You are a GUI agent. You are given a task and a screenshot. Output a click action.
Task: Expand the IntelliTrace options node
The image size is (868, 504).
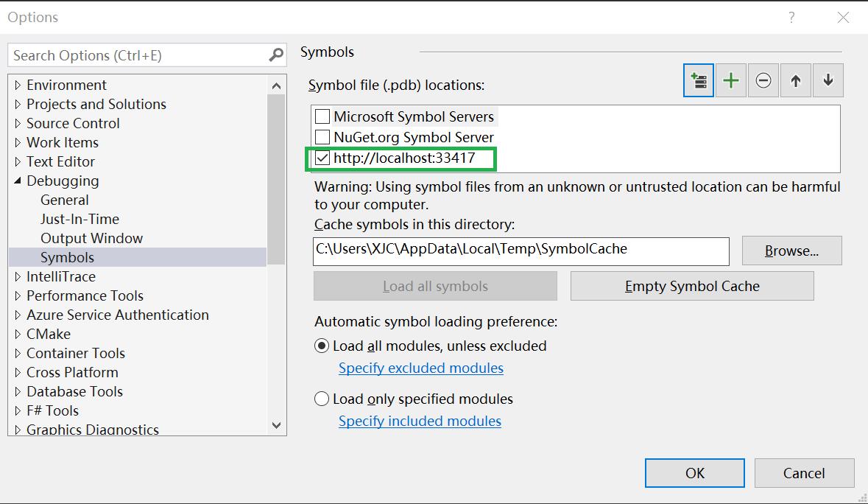(18, 277)
